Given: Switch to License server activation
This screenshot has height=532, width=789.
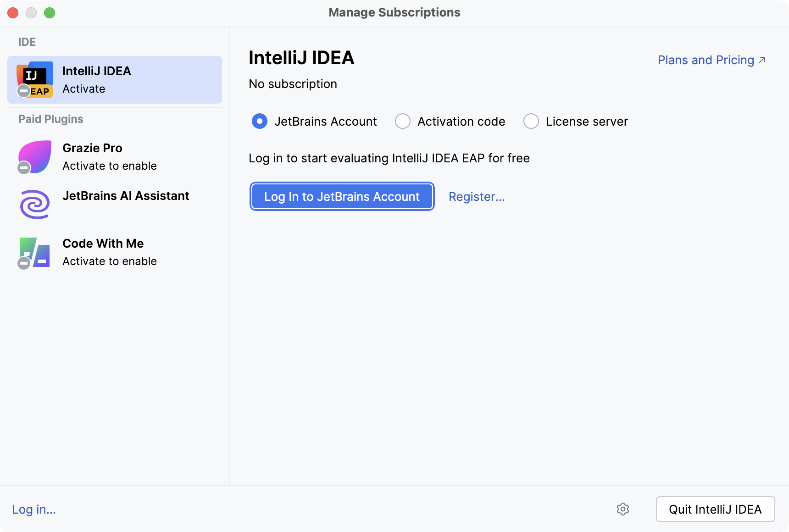Looking at the screenshot, I should pos(531,121).
